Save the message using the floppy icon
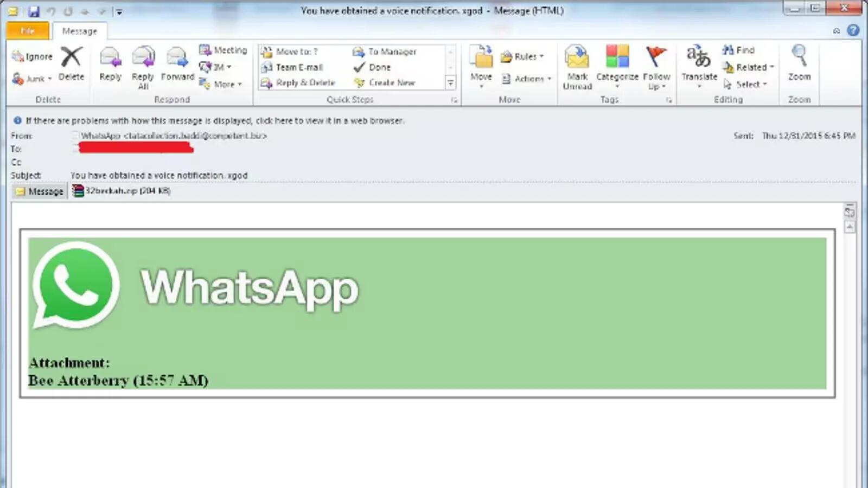The image size is (868, 488). click(34, 11)
